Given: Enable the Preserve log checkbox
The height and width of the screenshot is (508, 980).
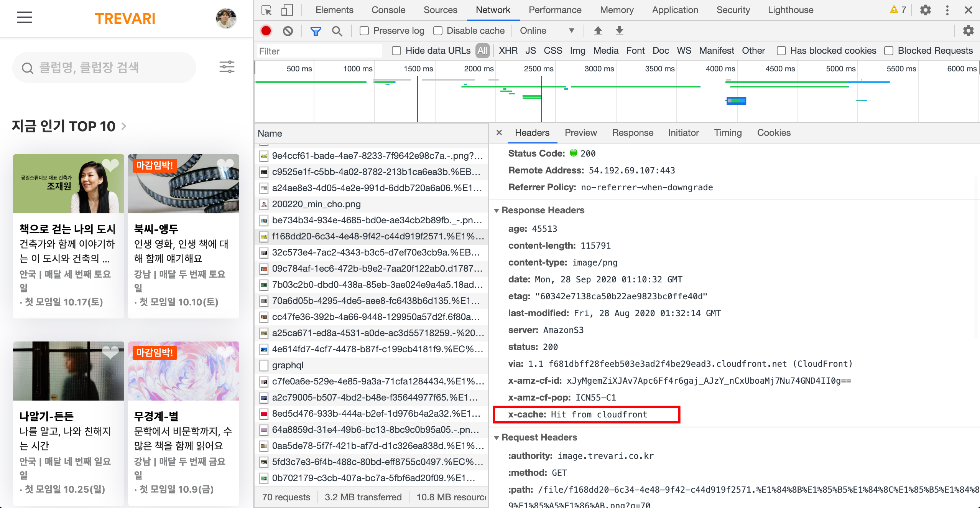Looking at the screenshot, I should [364, 31].
